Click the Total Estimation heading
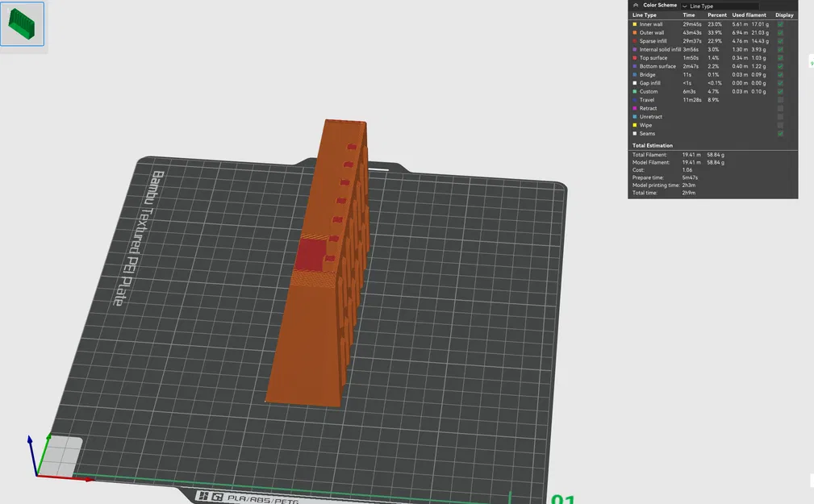Image resolution: width=814 pixels, height=504 pixels. [x=653, y=145]
